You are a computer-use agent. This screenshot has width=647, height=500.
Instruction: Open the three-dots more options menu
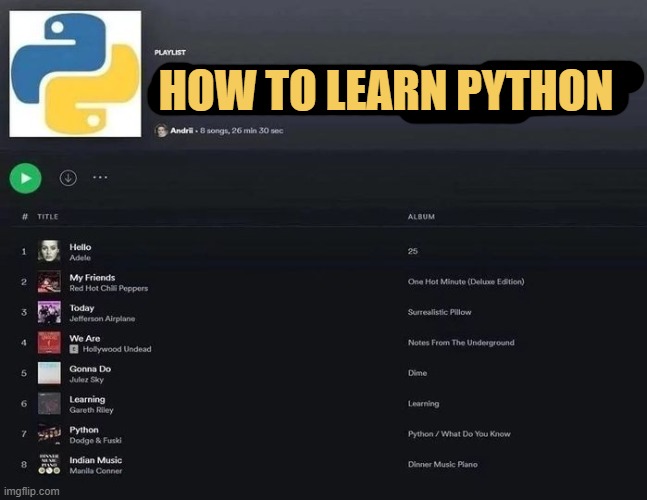pos(100,177)
